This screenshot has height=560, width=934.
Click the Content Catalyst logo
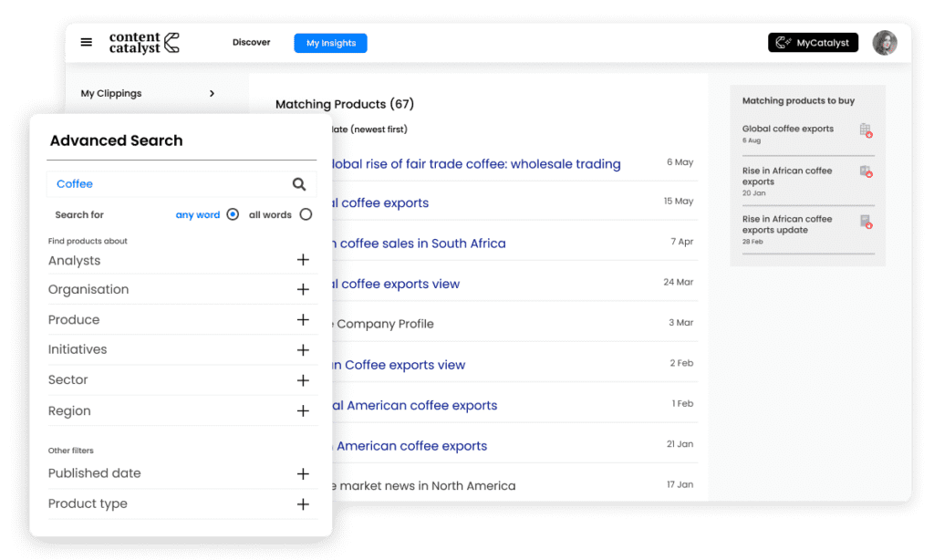(x=143, y=42)
